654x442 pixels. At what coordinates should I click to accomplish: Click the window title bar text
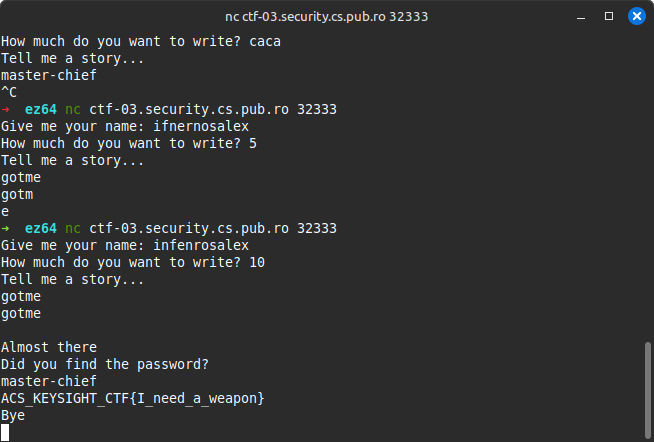[327, 17]
